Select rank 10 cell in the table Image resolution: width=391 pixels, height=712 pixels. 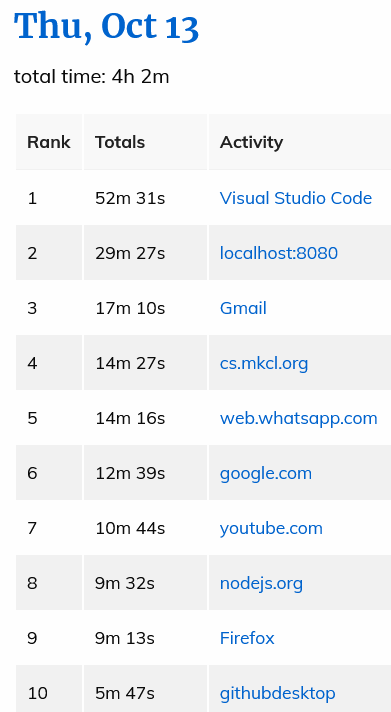(49, 689)
